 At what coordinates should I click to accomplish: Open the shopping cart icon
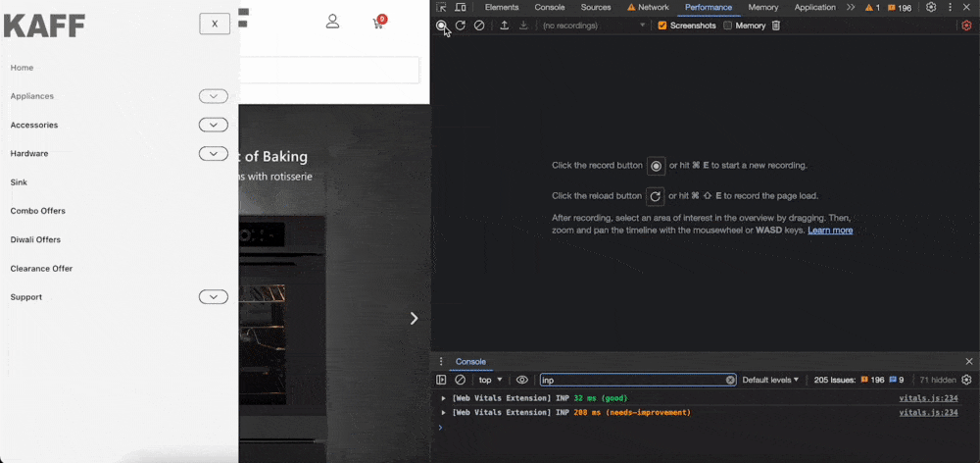tap(378, 24)
